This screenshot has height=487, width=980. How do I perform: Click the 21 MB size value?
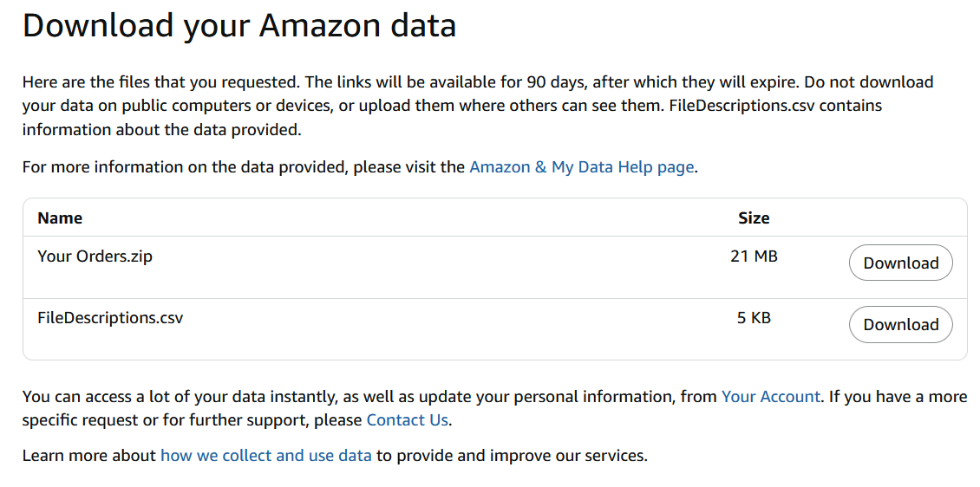click(x=754, y=256)
